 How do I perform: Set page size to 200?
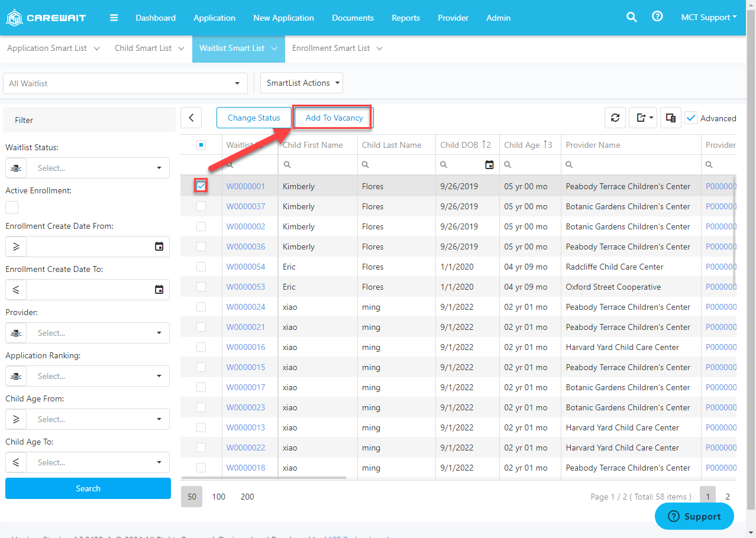[247, 497]
